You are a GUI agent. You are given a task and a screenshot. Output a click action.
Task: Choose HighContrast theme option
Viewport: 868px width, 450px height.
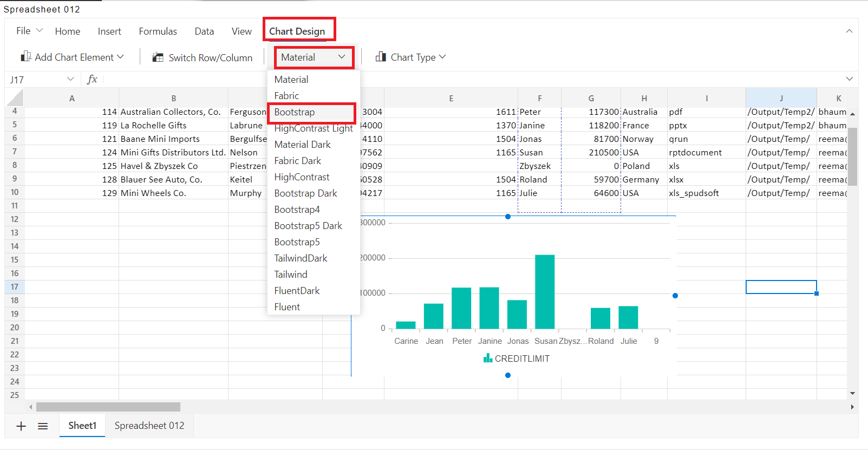314,177
